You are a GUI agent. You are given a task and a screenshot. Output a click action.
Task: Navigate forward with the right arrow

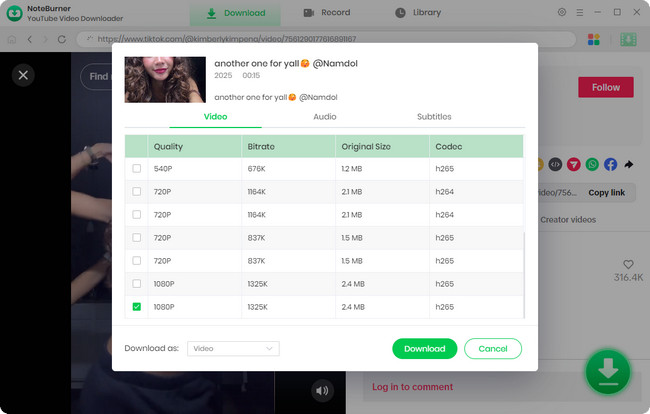pos(46,39)
